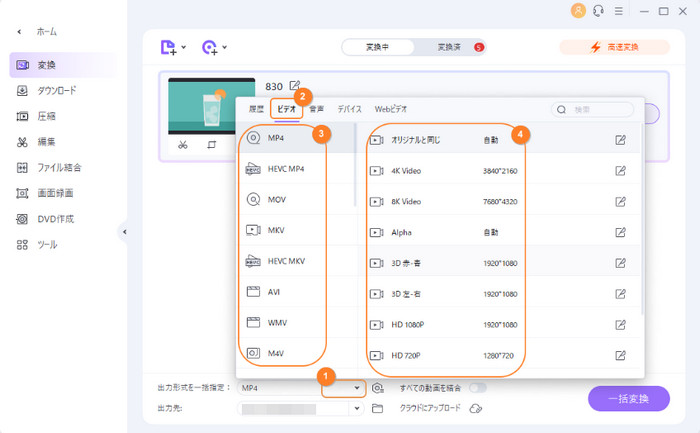
Task: Open output folder path dropdown
Action: click(357, 408)
